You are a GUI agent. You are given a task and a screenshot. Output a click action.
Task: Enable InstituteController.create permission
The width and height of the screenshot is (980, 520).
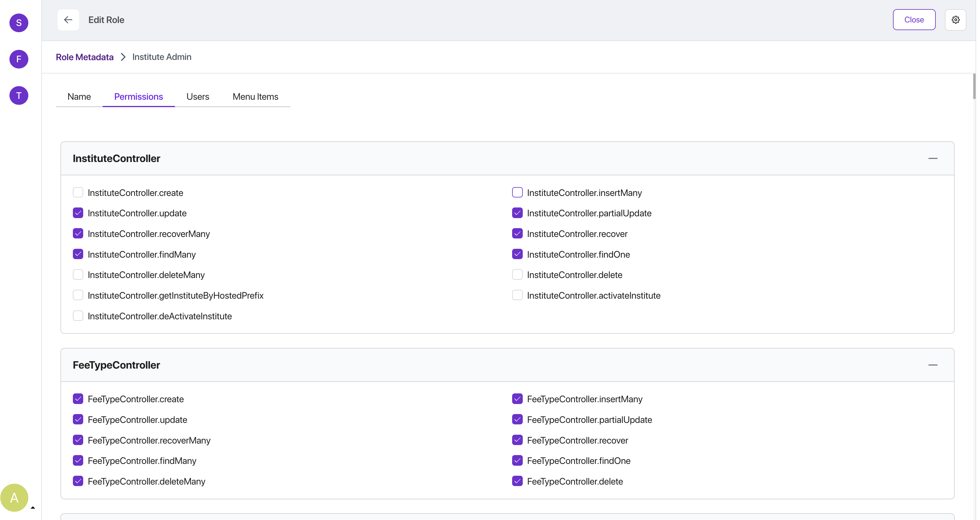point(78,192)
